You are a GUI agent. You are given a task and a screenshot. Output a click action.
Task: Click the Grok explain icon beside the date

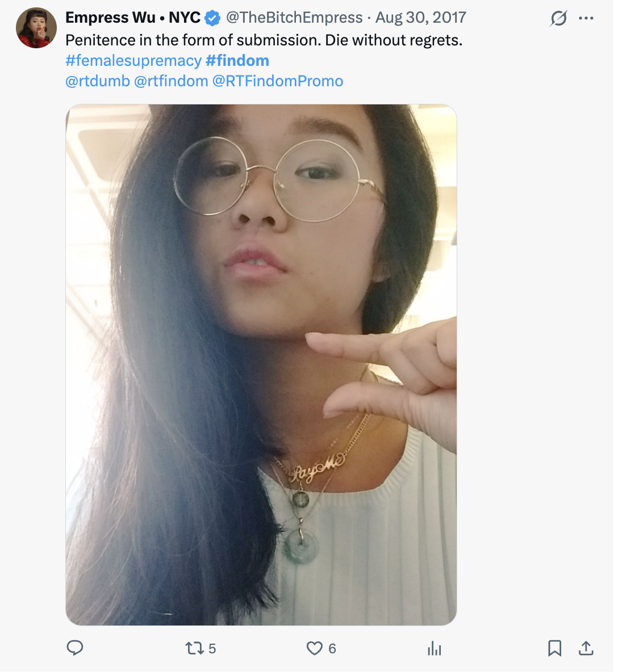559,18
